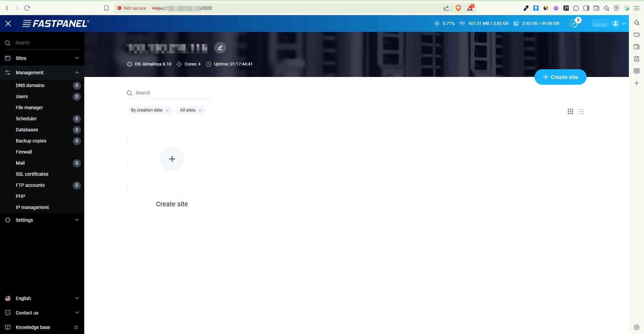Screen dimensions: 644x334
Task: Expand the English language selector
Action: (x=42, y=298)
